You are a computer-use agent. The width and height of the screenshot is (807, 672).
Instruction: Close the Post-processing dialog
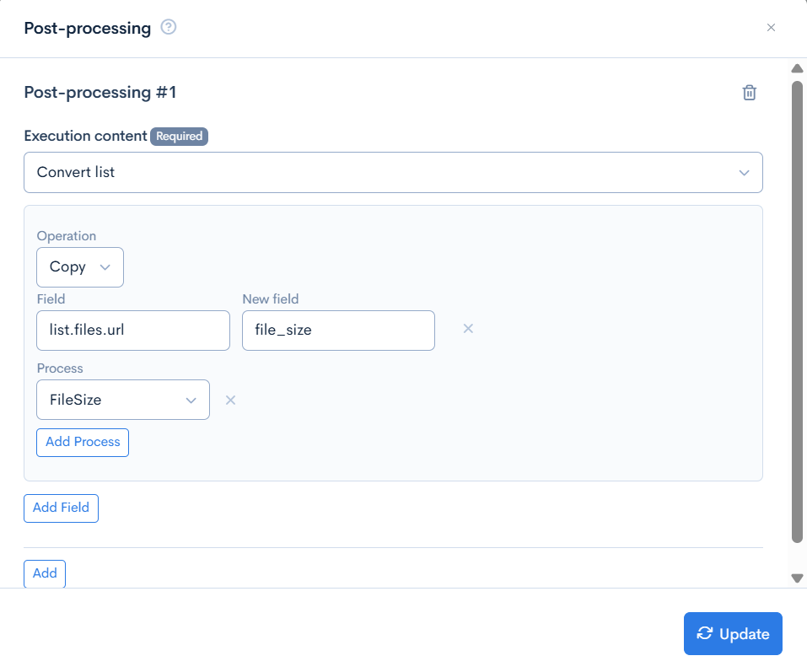[771, 28]
